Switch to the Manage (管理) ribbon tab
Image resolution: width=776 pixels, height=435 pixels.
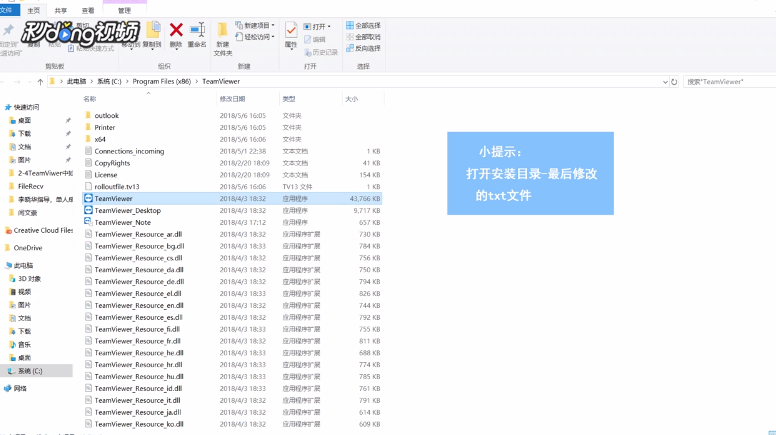(x=125, y=10)
